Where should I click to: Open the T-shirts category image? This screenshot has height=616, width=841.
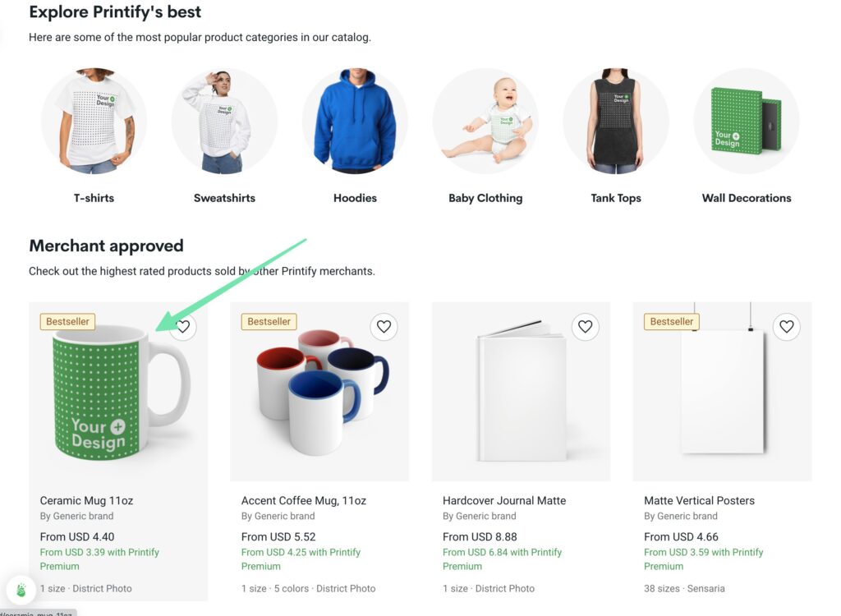94,121
